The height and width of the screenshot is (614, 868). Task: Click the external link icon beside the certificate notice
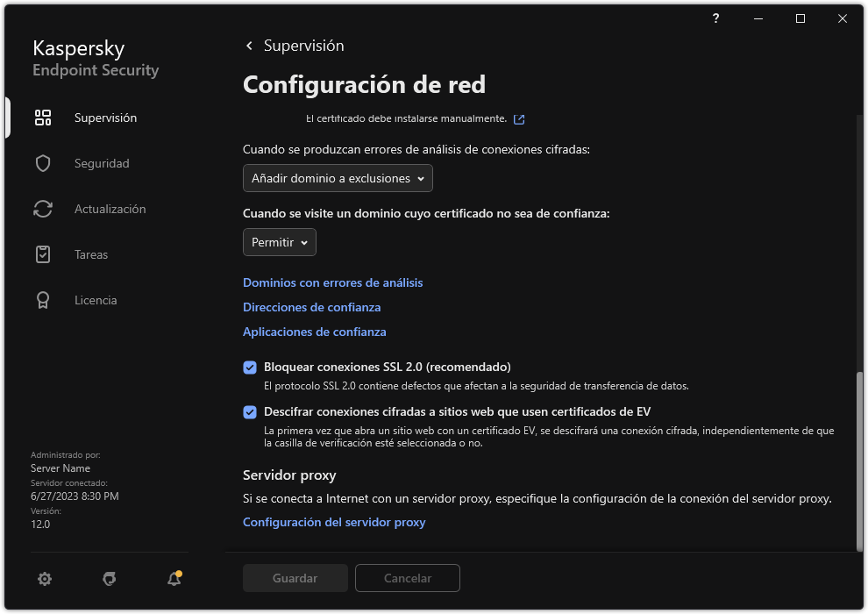pos(518,118)
